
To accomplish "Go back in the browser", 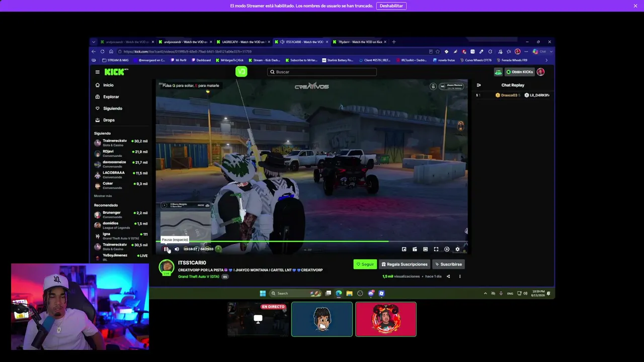I will click(x=94, y=51).
